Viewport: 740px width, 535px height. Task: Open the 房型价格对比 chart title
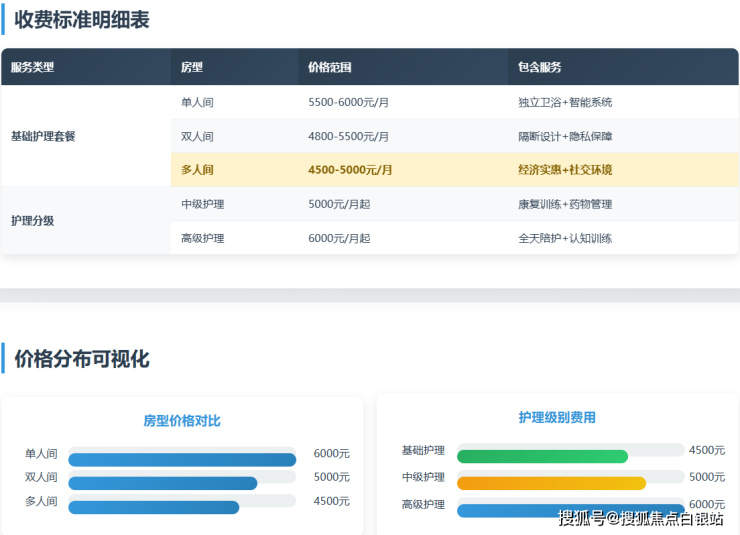click(182, 421)
